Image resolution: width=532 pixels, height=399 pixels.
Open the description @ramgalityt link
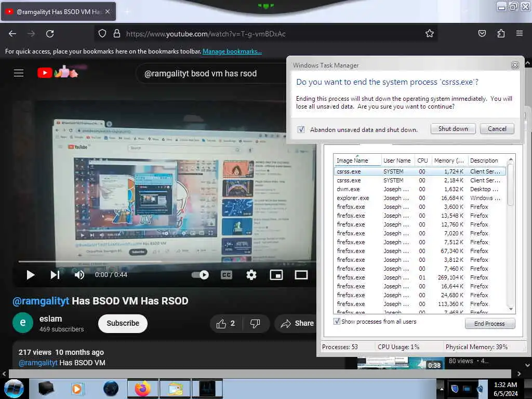(38, 363)
